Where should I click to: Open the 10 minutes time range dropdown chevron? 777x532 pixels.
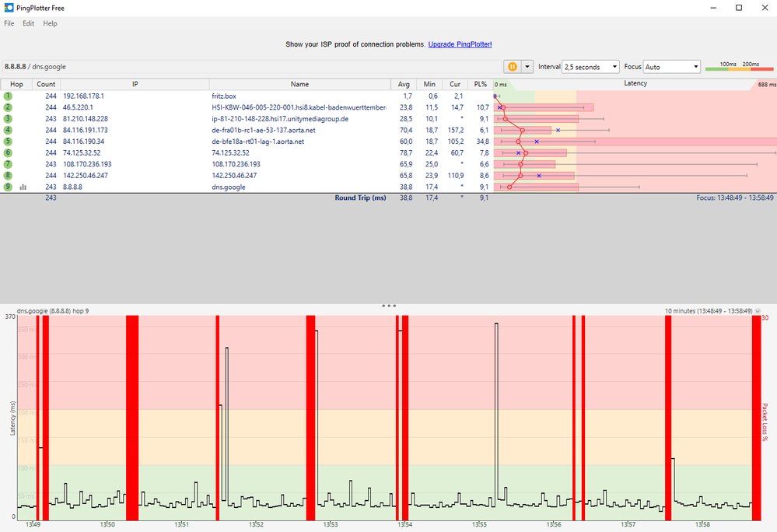(x=758, y=311)
